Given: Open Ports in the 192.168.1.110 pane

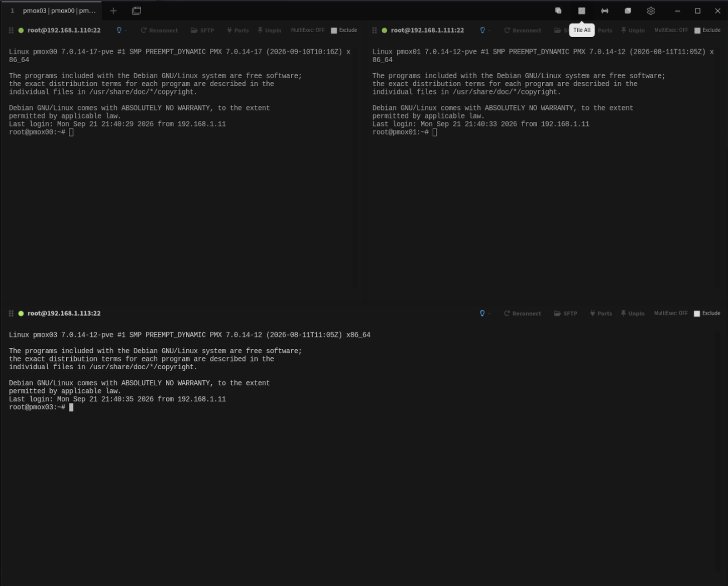Looking at the screenshot, I should pyautogui.click(x=237, y=30).
